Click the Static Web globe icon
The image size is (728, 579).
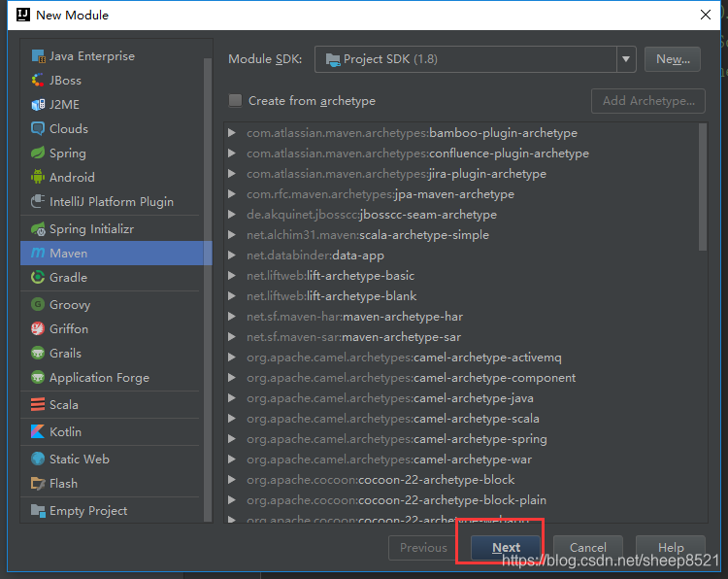click(x=38, y=459)
